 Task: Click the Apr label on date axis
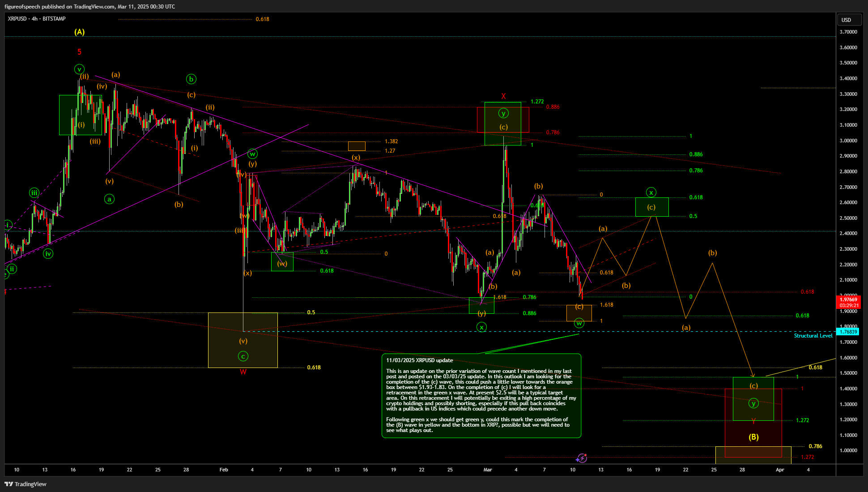(x=780, y=470)
